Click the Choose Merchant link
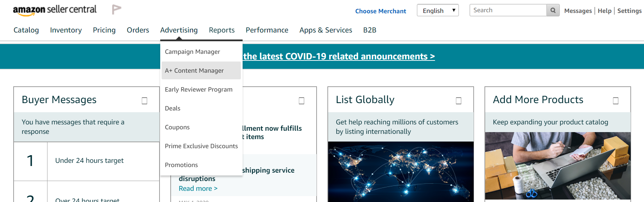644x202 pixels. [x=380, y=11]
